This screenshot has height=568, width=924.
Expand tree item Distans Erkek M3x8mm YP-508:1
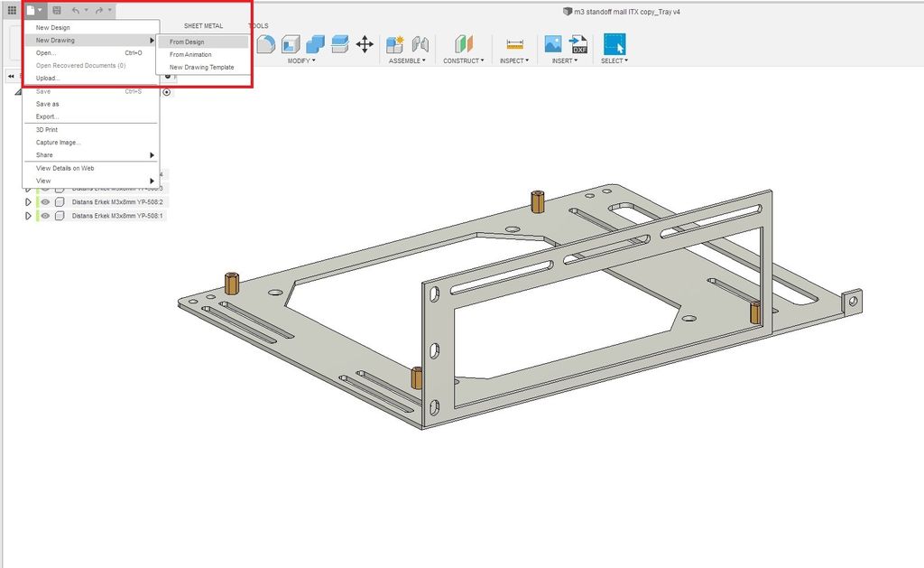pos(28,216)
